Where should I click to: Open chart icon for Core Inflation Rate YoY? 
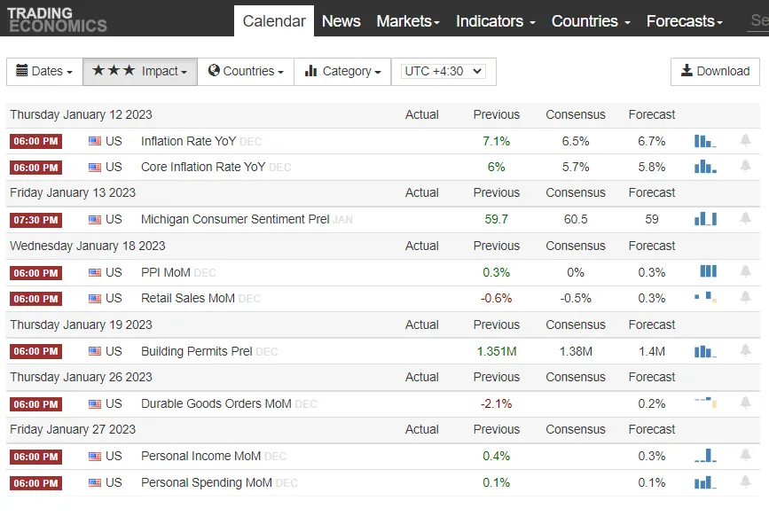[705, 167]
